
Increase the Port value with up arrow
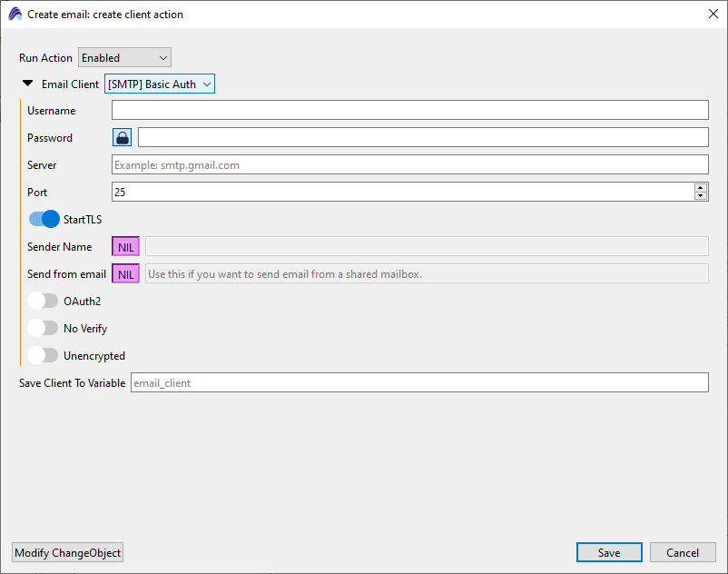700,188
